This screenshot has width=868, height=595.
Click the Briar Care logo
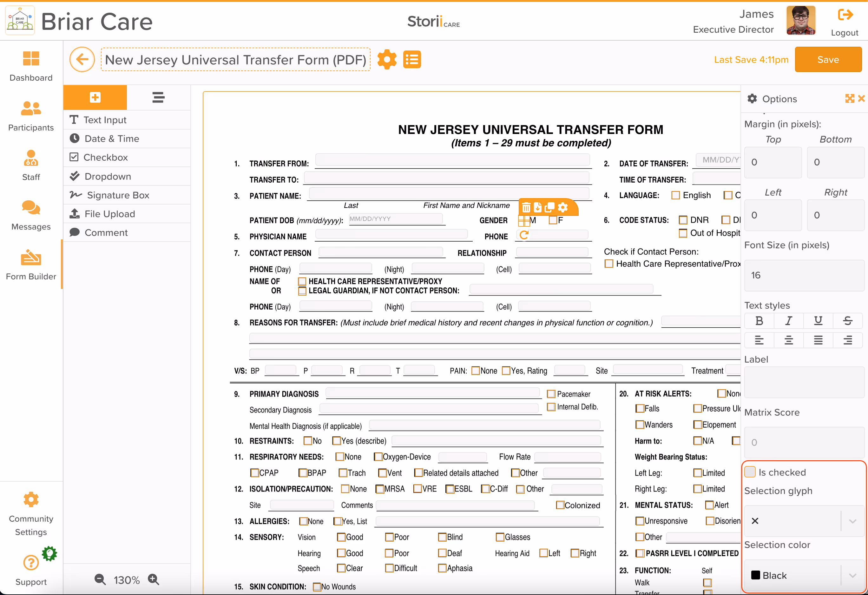click(20, 20)
